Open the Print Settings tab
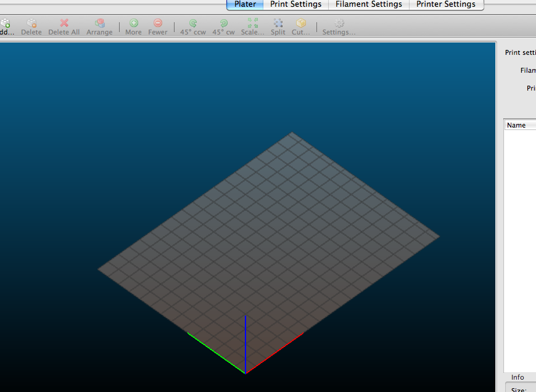 (295, 4)
